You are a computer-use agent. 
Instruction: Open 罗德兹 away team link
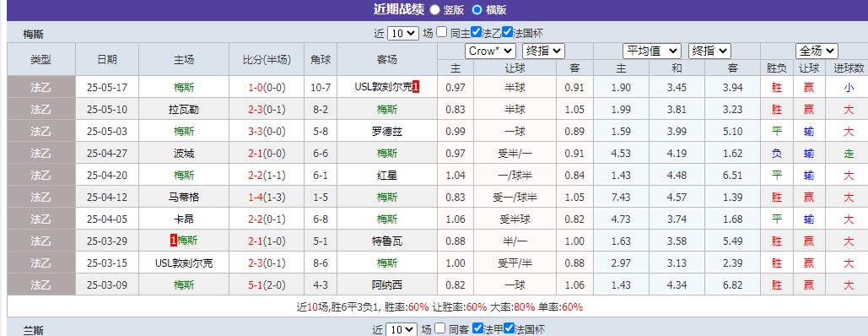[x=387, y=132]
